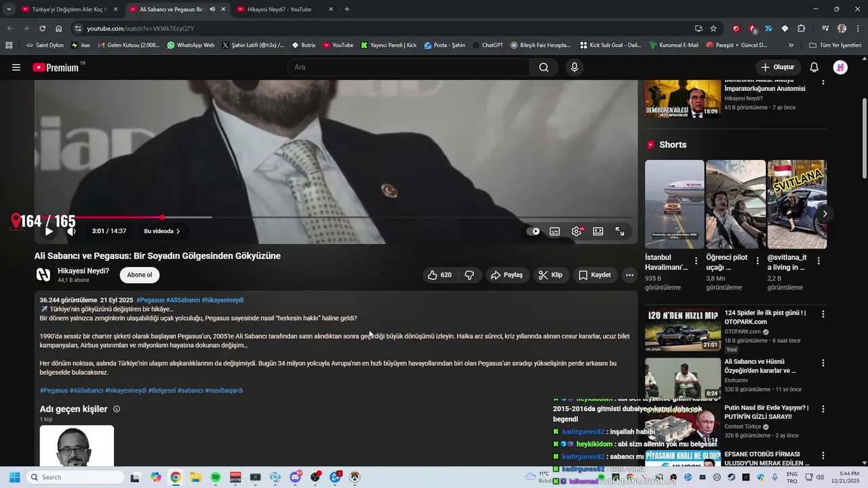The height and width of the screenshot is (488, 868).
Task: Open File Explorer from the taskbar
Action: (x=195, y=477)
